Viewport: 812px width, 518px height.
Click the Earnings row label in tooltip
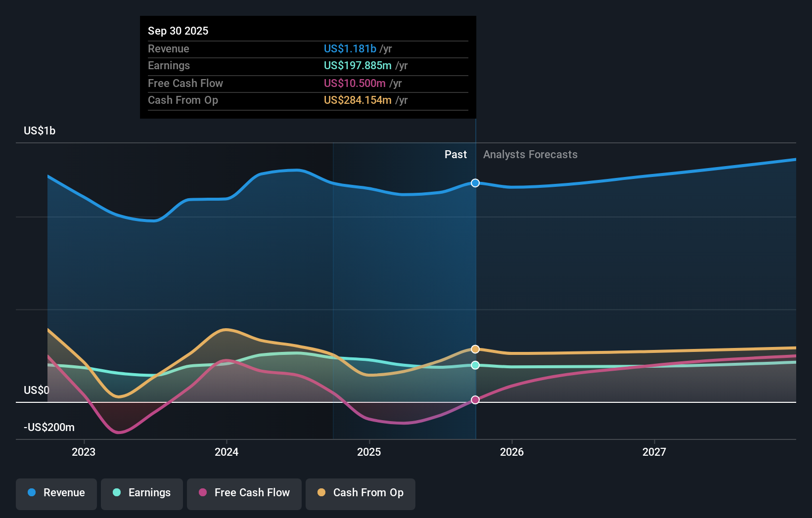pyautogui.click(x=169, y=65)
